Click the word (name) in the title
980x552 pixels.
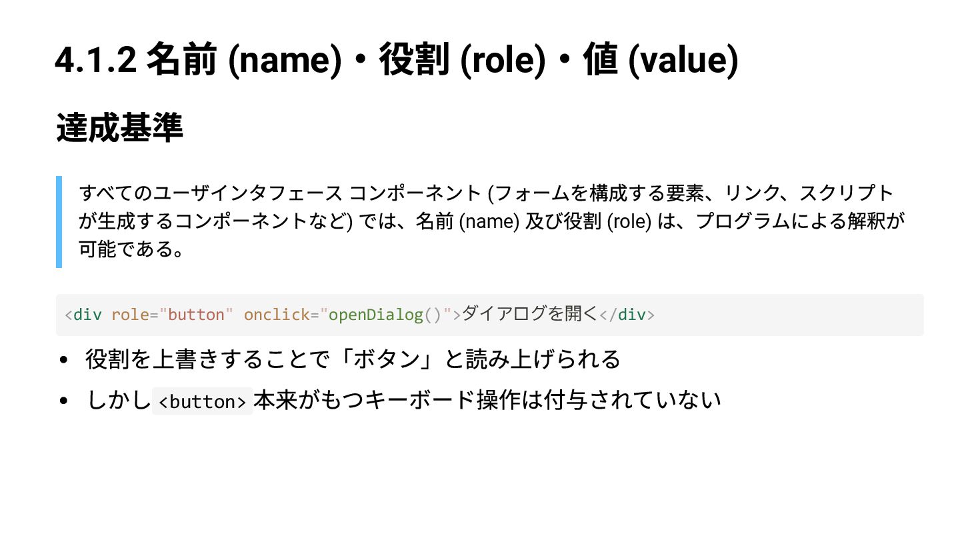point(285,60)
